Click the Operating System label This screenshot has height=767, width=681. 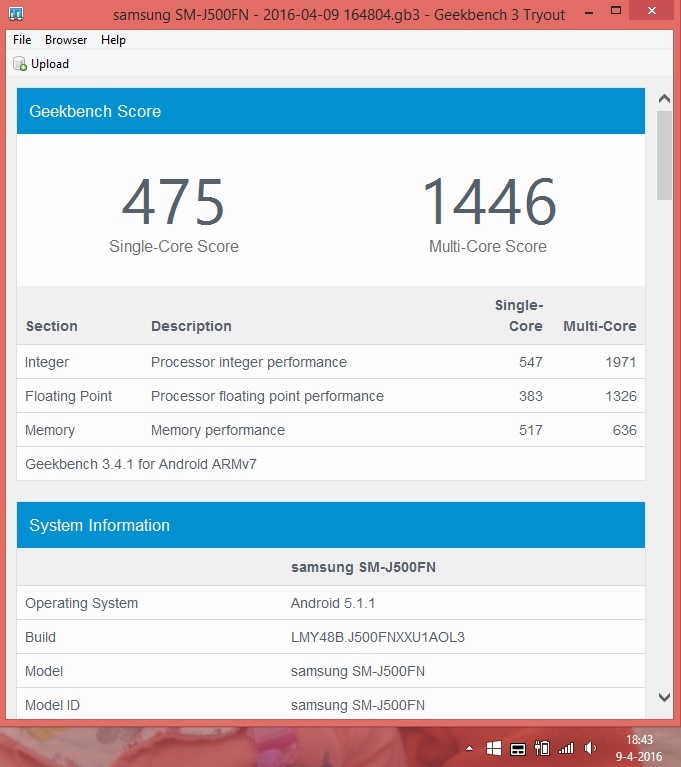tap(82, 603)
